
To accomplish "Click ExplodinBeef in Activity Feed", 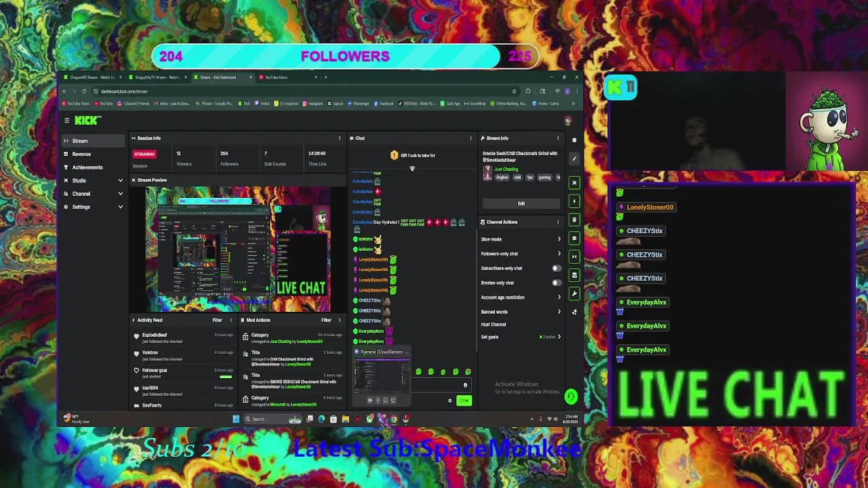I will pyautogui.click(x=155, y=335).
